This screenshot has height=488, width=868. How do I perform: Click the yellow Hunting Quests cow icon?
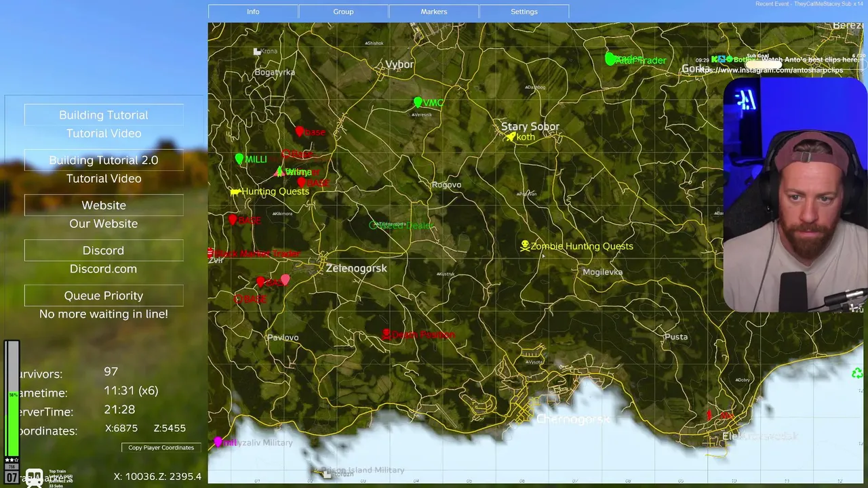pyautogui.click(x=235, y=192)
